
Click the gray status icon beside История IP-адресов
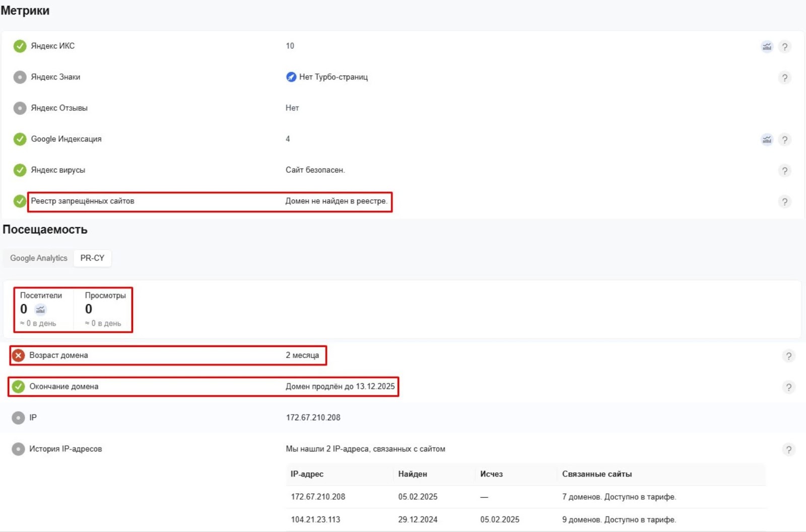[x=18, y=449]
